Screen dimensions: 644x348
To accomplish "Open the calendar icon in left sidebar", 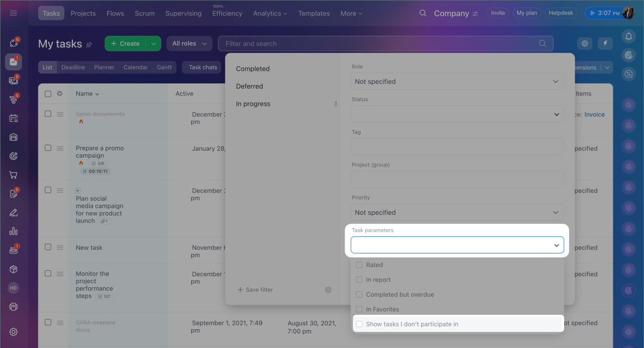I will tap(14, 118).
